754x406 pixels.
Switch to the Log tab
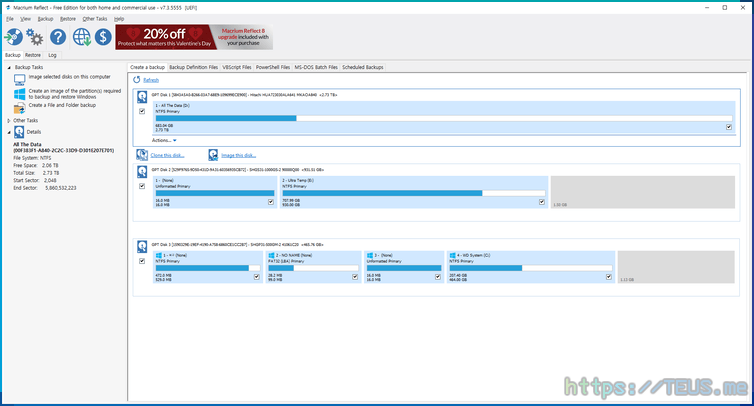[x=52, y=55]
